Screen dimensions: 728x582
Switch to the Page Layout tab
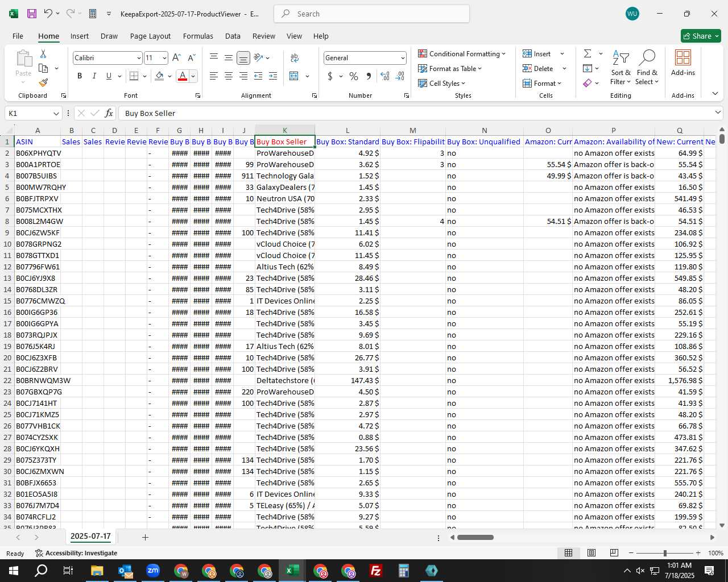pyautogui.click(x=150, y=36)
